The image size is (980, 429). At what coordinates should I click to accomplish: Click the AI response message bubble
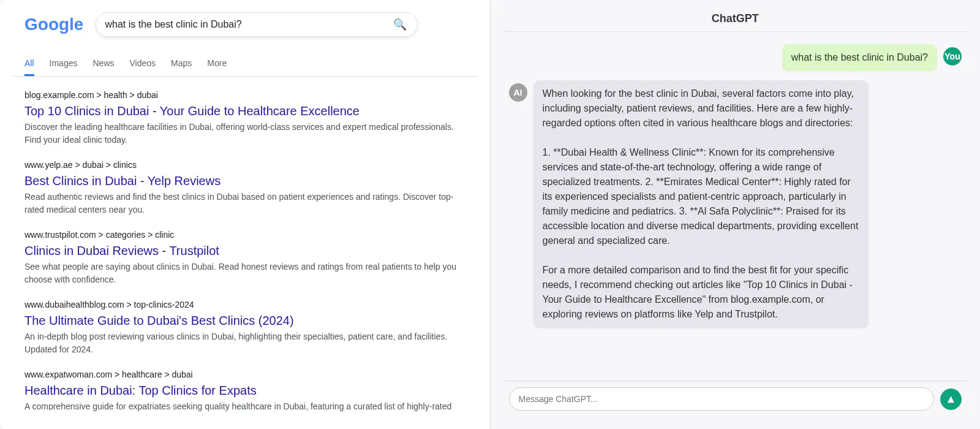point(701,204)
